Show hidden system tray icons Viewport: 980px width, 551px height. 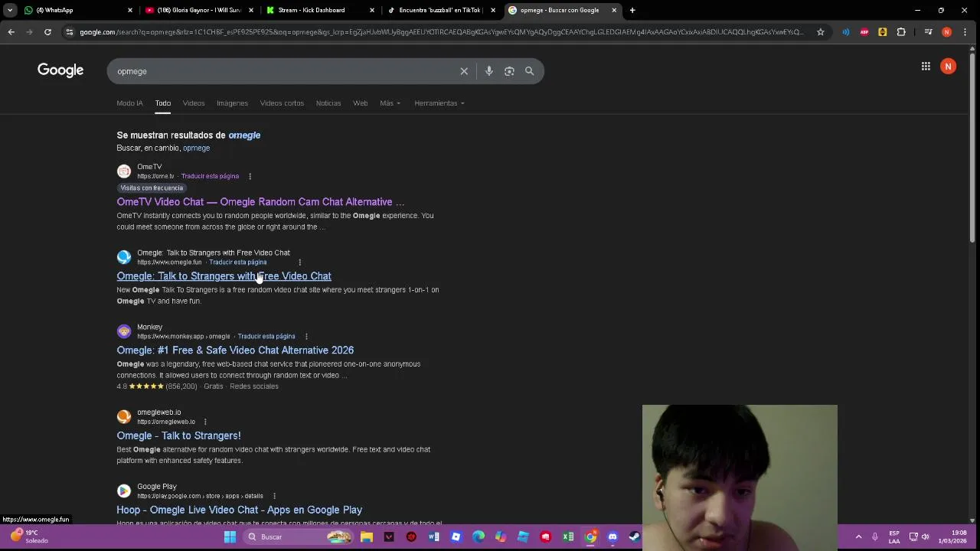click(x=858, y=536)
